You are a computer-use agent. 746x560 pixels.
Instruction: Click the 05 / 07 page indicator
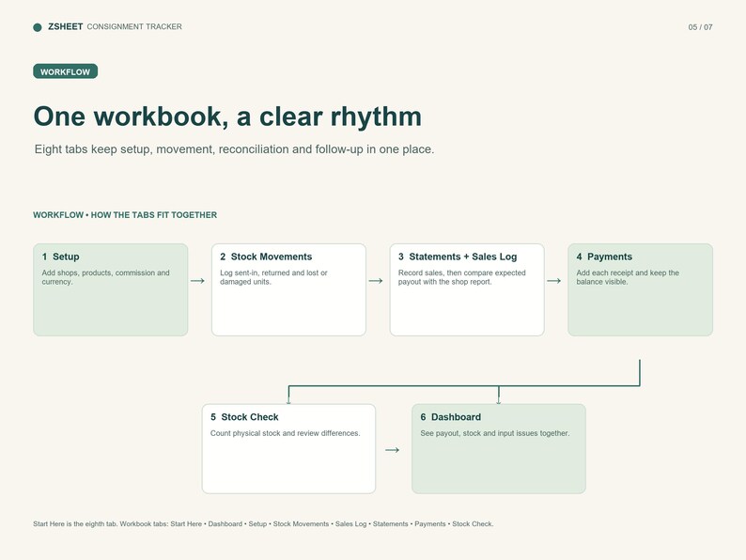pyautogui.click(x=700, y=27)
